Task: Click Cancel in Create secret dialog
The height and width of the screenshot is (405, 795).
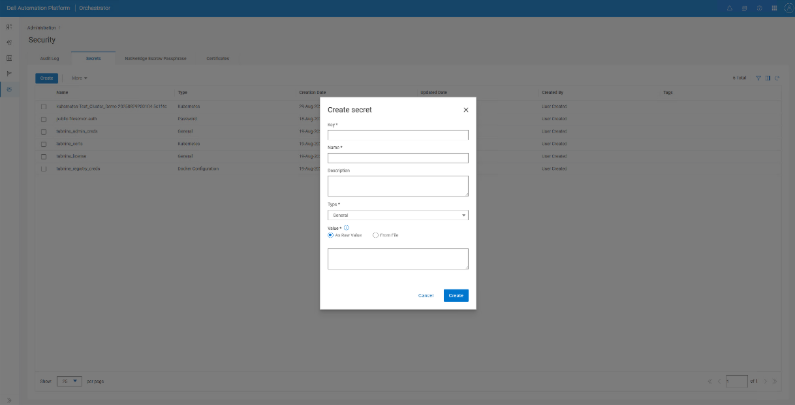Action: pyautogui.click(x=425, y=296)
